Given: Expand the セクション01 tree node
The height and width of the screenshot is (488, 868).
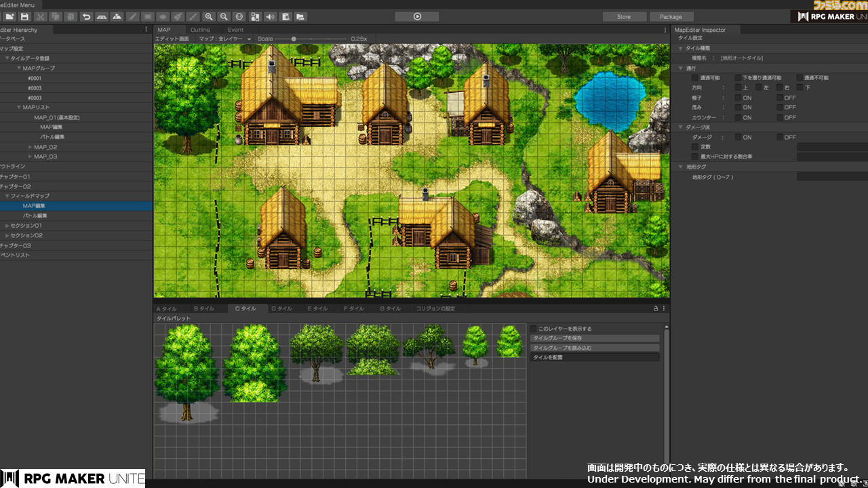Looking at the screenshot, I should 7,226.
